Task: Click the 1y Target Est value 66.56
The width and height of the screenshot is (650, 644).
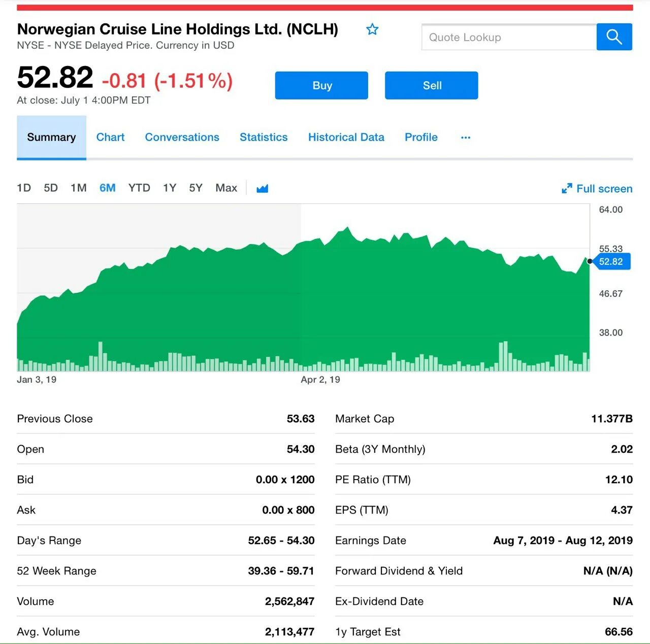Action: tap(619, 632)
